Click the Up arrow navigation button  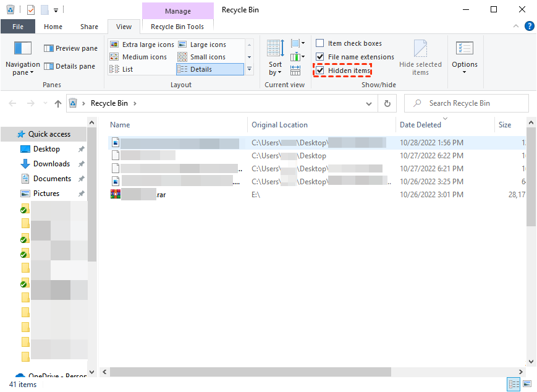point(58,104)
